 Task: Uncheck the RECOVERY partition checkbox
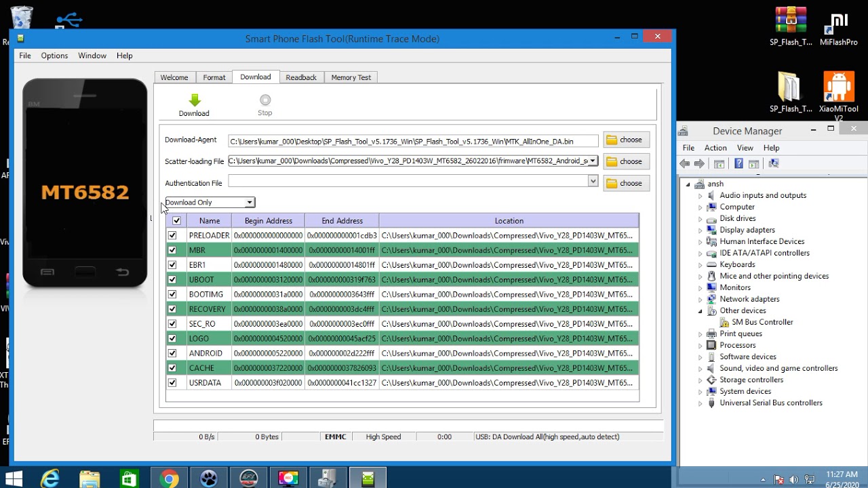coord(172,309)
